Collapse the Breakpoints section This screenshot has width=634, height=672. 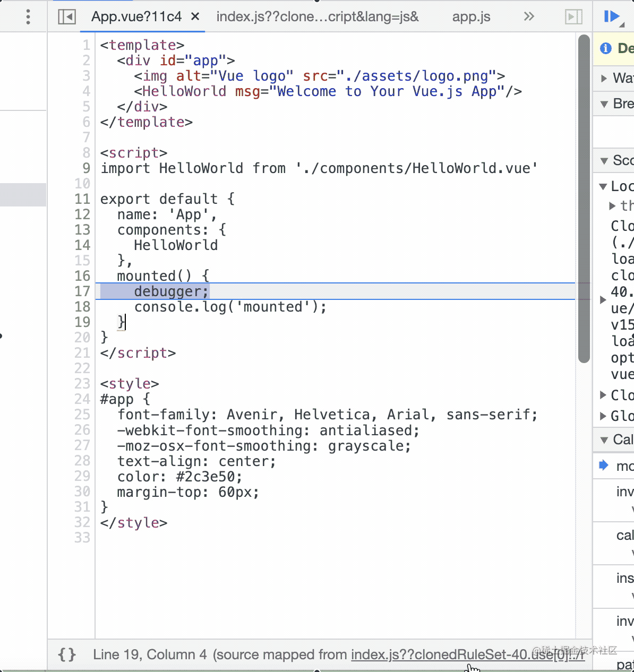[604, 104]
